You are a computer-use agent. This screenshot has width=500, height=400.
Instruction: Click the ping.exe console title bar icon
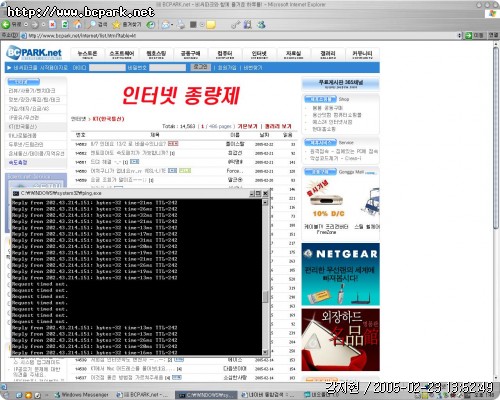pos(16,193)
